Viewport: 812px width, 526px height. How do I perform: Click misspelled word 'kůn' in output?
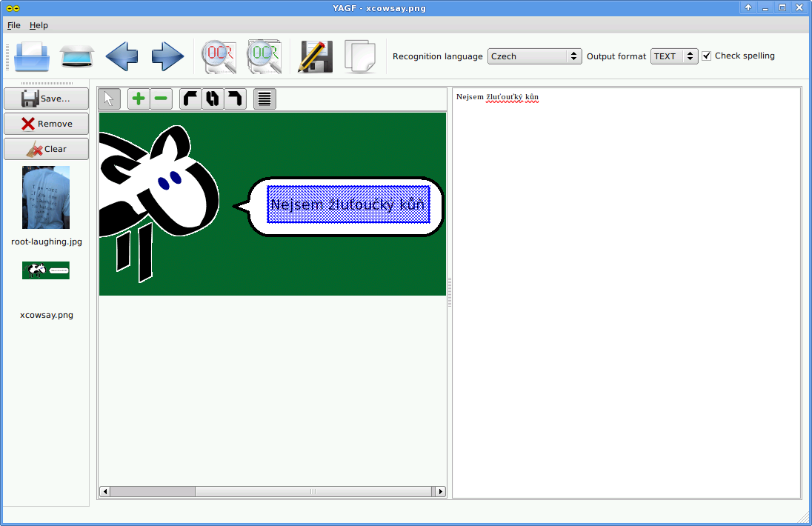click(532, 97)
